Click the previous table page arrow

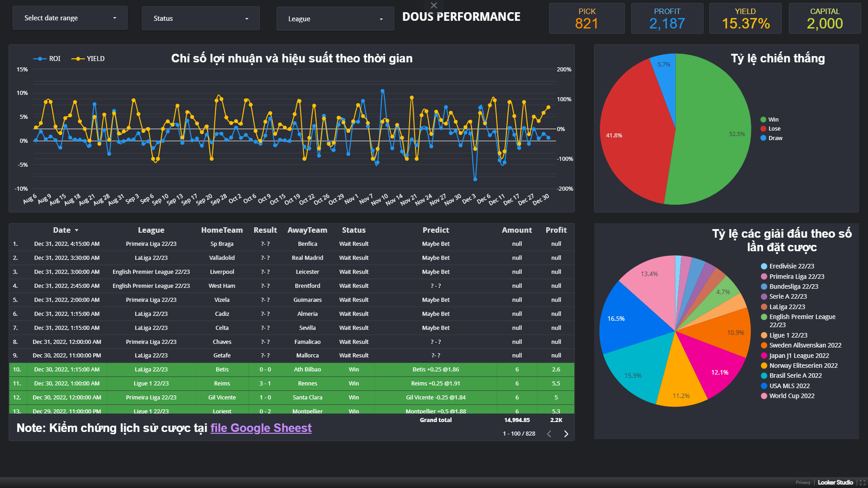[549, 434]
